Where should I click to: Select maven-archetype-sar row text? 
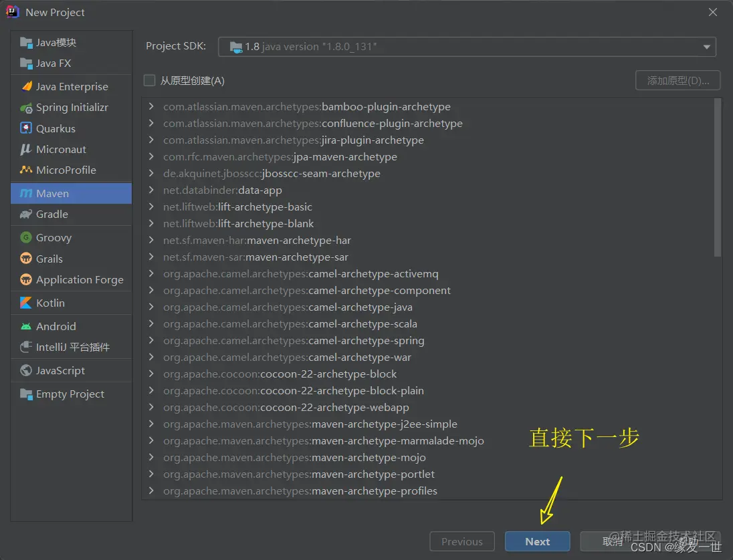(255, 257)
